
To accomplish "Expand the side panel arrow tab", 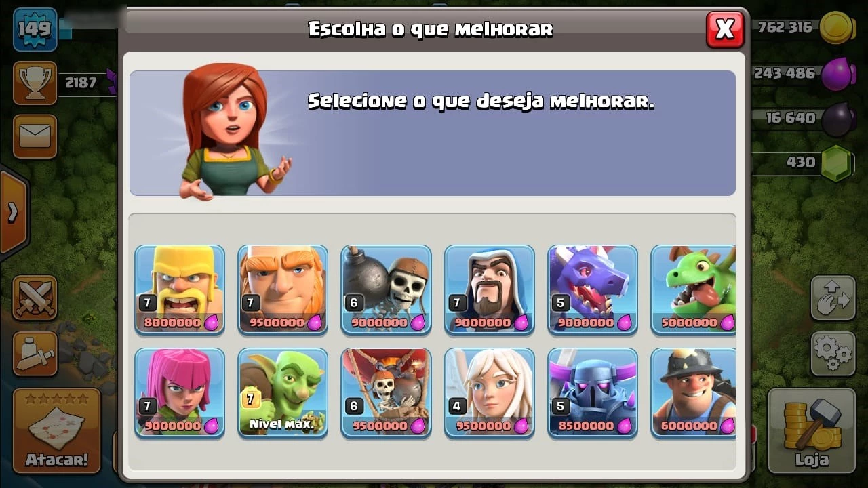I will [13, 212].
